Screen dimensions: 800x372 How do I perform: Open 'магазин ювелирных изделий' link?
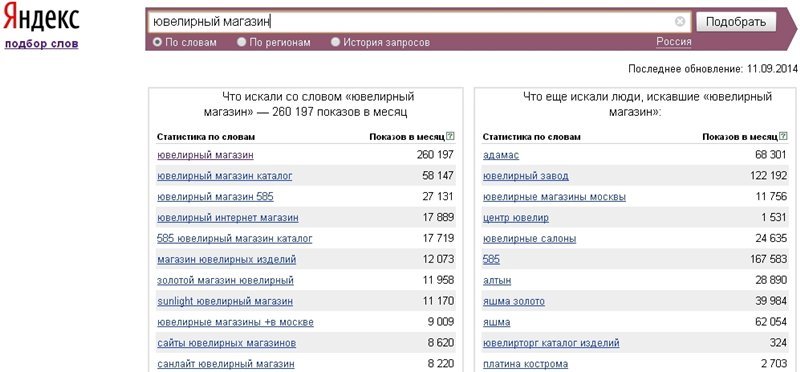point(227,259)
